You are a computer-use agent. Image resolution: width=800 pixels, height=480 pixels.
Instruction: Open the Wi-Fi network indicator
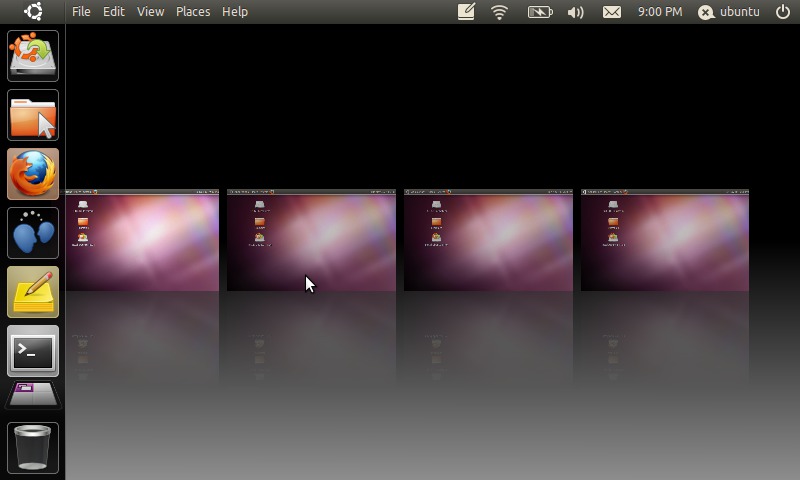500,12
